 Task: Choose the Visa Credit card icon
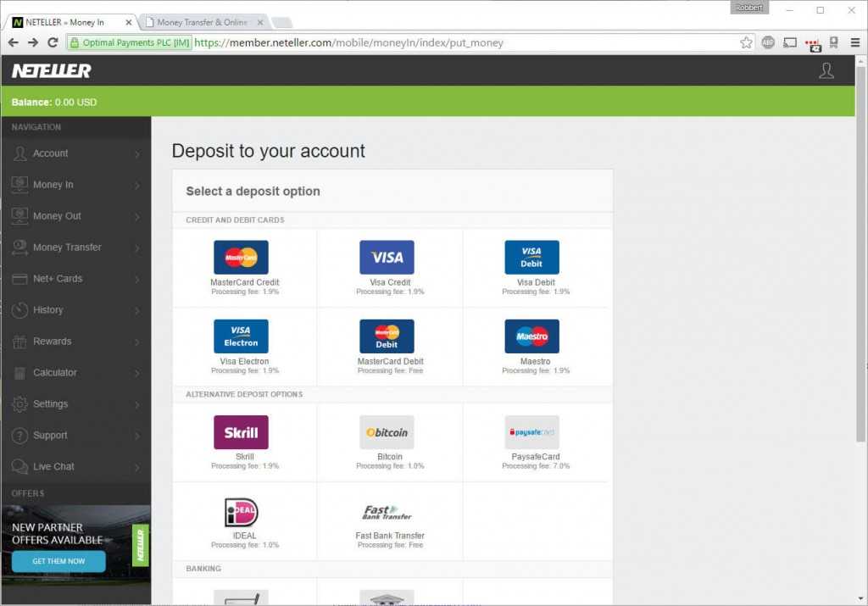pyautogui.click(x=387, y=258)
